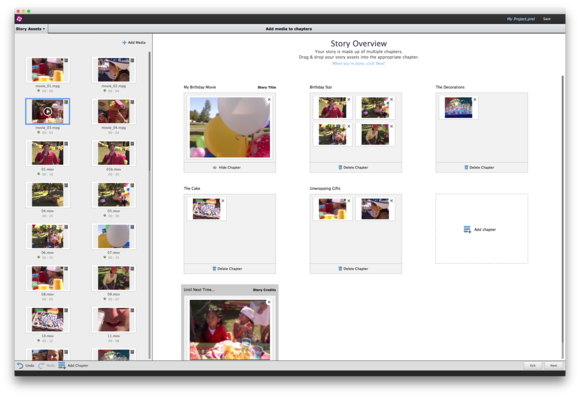Click the Unwrapping Gifts chapter title
Viewport: 580px width, 397px height.
(325, 188)
